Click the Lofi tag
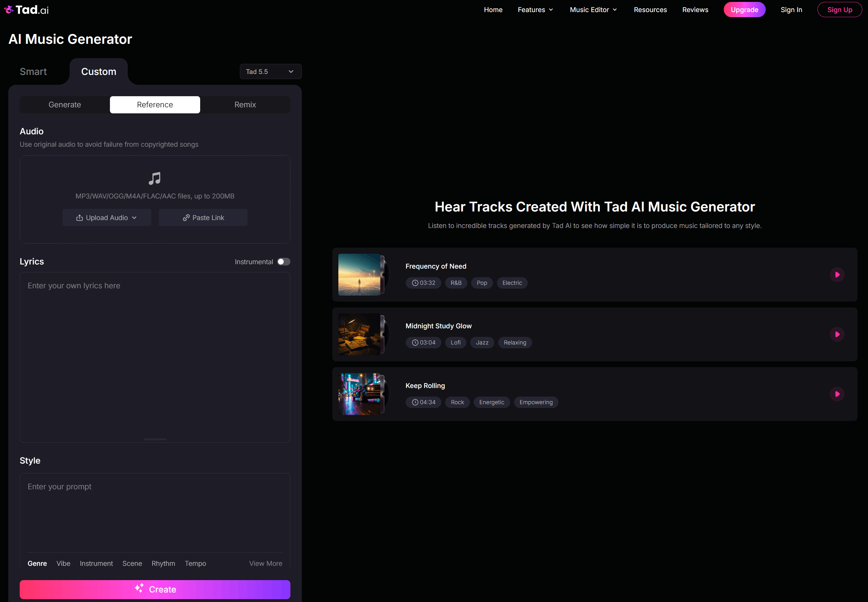 pyautogui.click(x=456, y=343)
